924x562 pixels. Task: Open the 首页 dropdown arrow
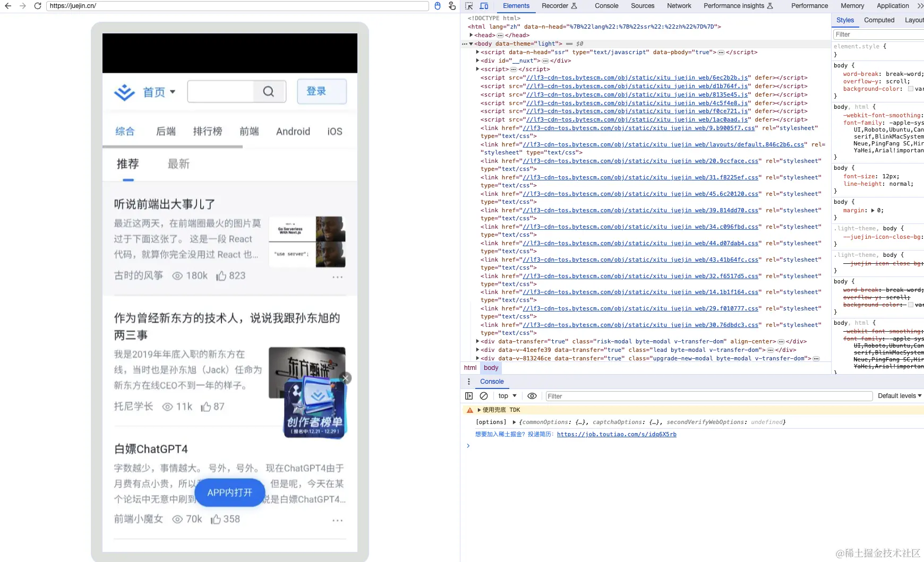coord(173,92)
